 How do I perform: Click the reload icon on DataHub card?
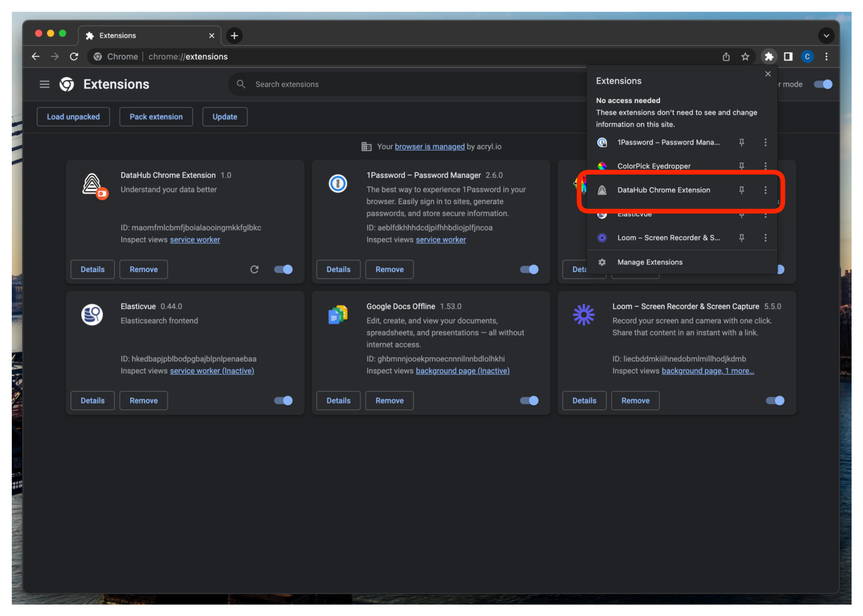pos(254,269)
